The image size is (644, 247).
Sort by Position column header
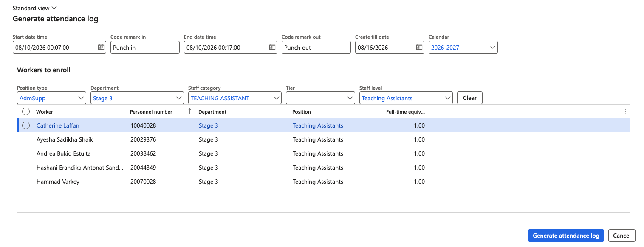[x=302, y=111]
